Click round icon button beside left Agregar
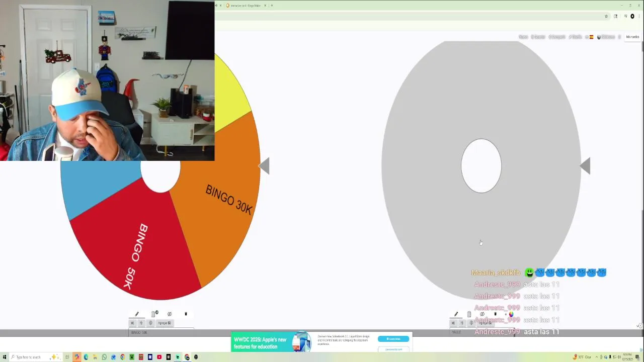This screenshot has height=362, width=644. pos(150,323)
